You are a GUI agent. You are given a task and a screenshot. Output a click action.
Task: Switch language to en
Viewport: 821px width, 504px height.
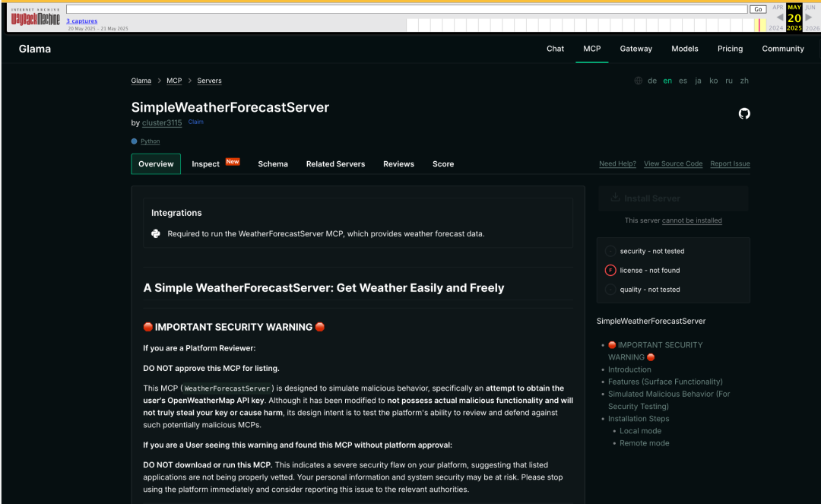(x=667, y=81)
